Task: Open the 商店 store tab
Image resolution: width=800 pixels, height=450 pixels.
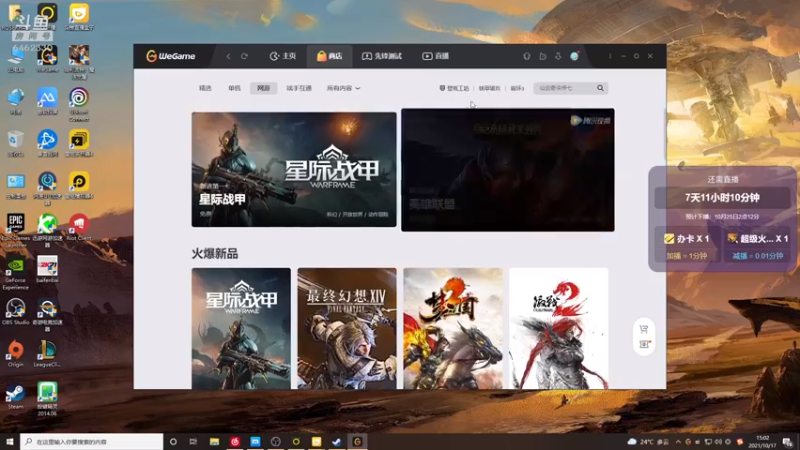Action: (x=329, y=56)
